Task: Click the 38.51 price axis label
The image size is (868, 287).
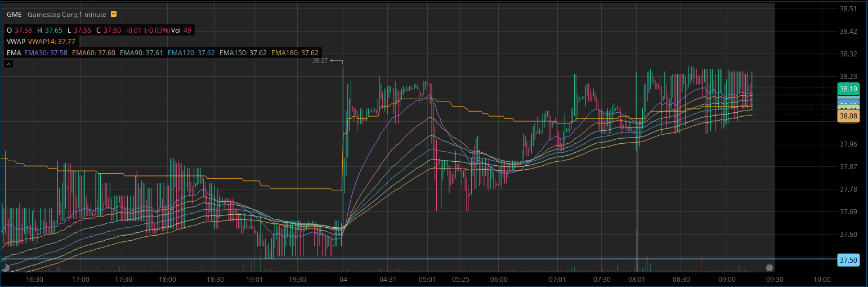Action: click(x=848, y=9)
